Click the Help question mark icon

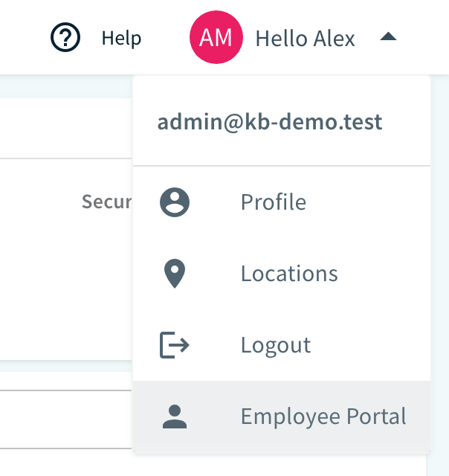pos(65,37)
